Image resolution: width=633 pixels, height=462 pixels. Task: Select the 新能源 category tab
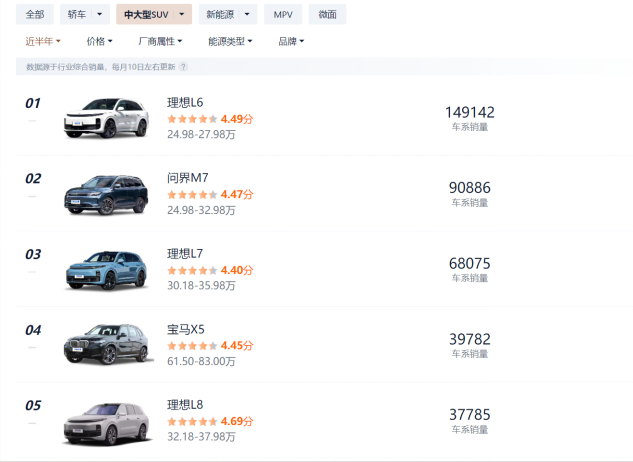(x=220, y=15)
